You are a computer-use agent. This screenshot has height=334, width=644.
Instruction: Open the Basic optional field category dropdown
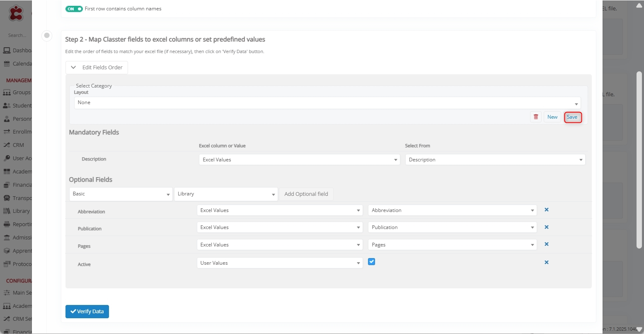coord(121,194)
